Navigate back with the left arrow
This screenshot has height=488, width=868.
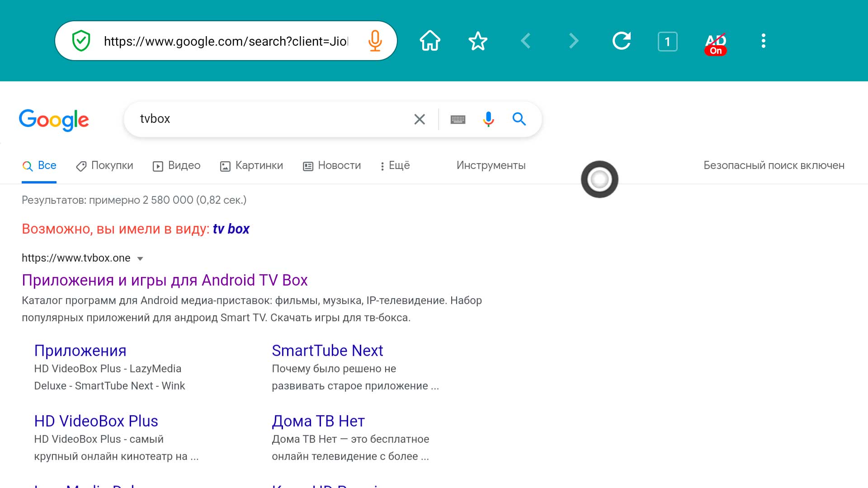coord(526,41)
